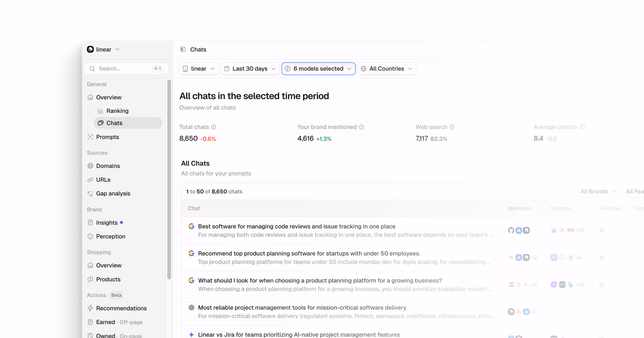Open chat about product planning software for startups
The height and width of the screenshot is (338, 644).
point(309,254)
